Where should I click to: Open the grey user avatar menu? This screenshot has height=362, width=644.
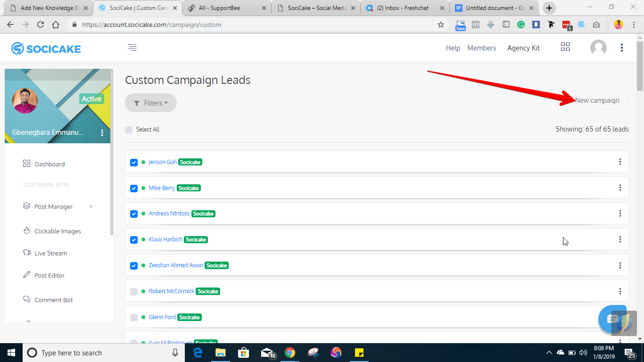click(x=599, y=48)
